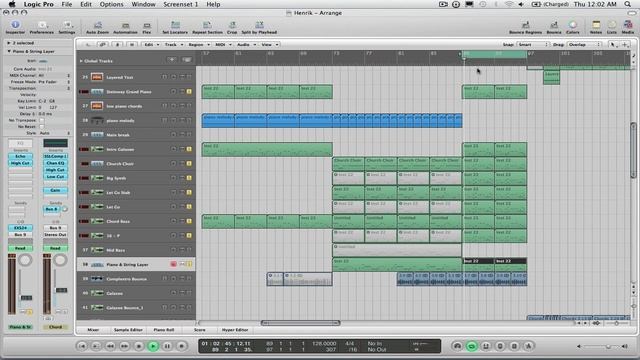Switch to the Mixer tab
The height and width of the screenshot is (360, 640).
pos(93,329)
